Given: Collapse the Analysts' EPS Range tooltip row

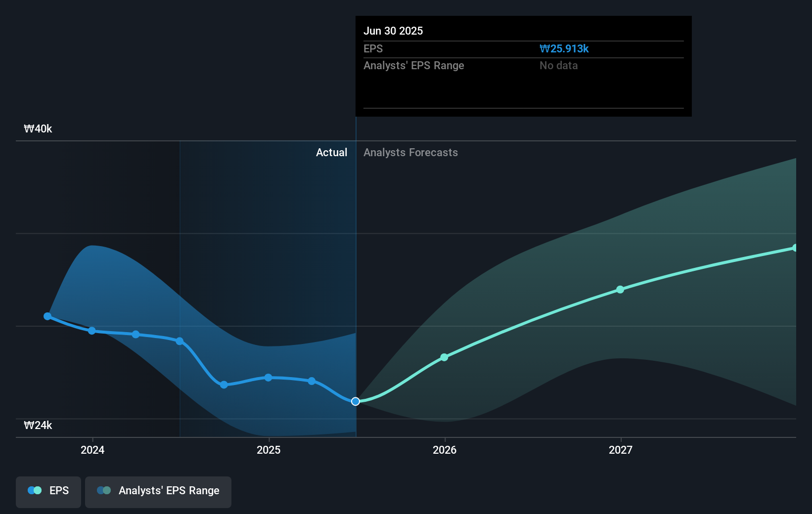Looking at the screenshot, I should [x=414, y=65].
